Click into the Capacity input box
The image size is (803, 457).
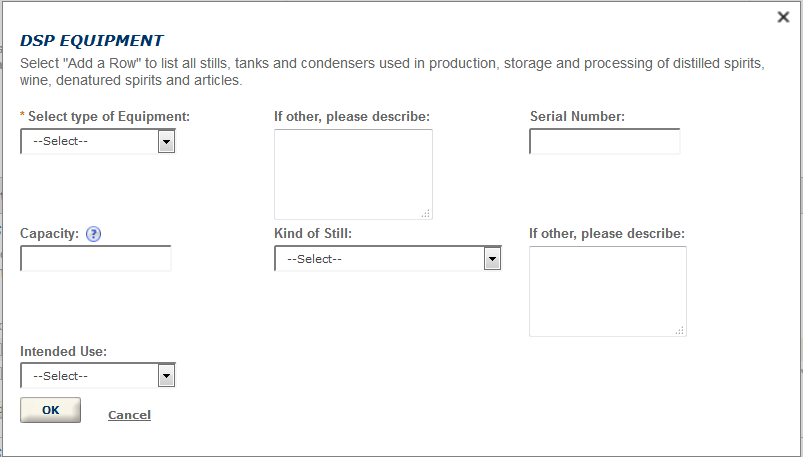pos(96,259)
